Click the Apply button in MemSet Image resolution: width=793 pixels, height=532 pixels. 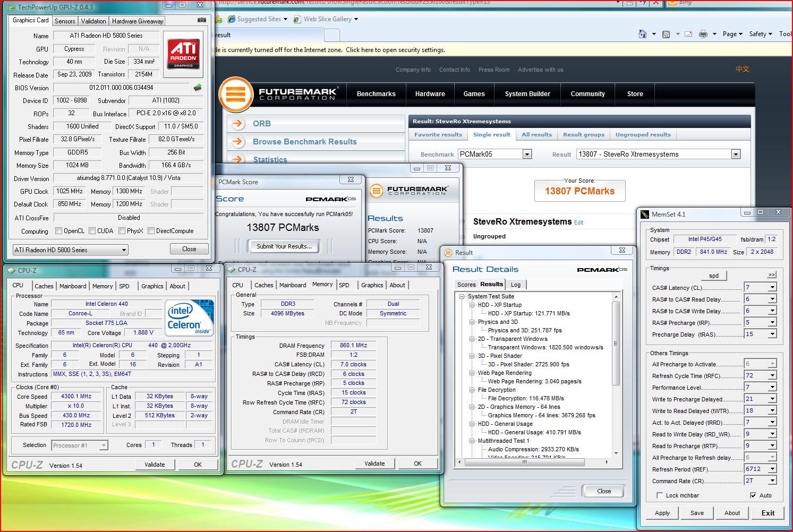(x=662, y=513)
